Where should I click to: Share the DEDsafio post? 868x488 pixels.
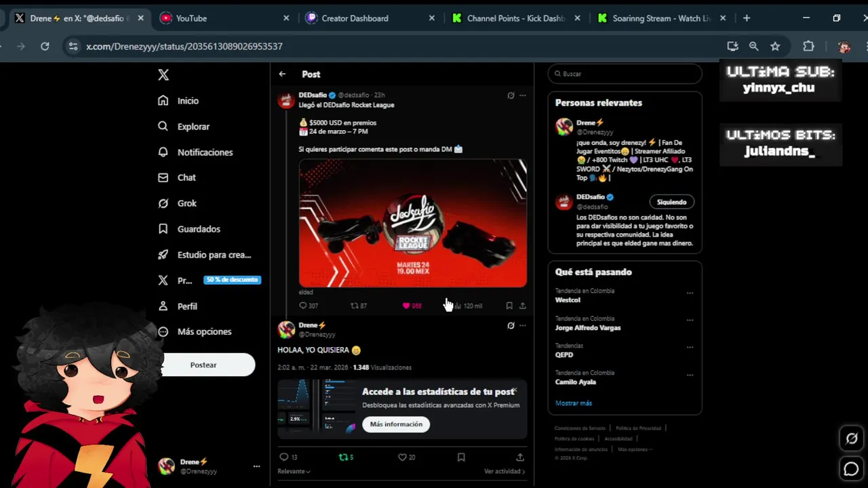click(523, 306)
